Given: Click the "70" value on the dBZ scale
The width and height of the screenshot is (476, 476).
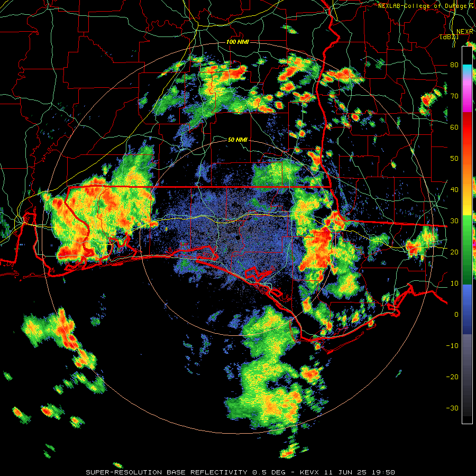Looking at the screenshot, I should [454, 96].
